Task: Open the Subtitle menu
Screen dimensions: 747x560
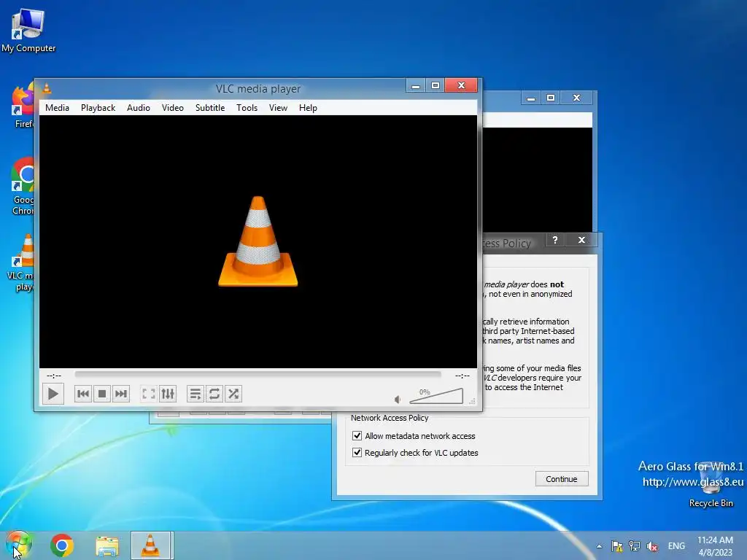Action: [x=210, y=108]
